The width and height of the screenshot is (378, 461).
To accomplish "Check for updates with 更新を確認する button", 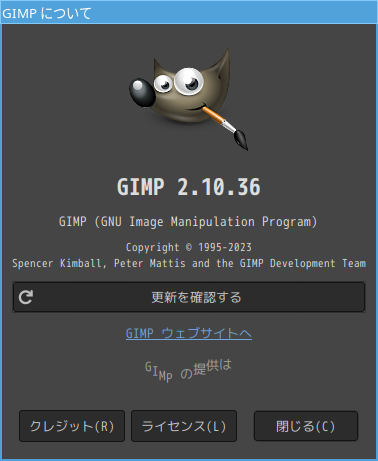I will pos(189,297).
